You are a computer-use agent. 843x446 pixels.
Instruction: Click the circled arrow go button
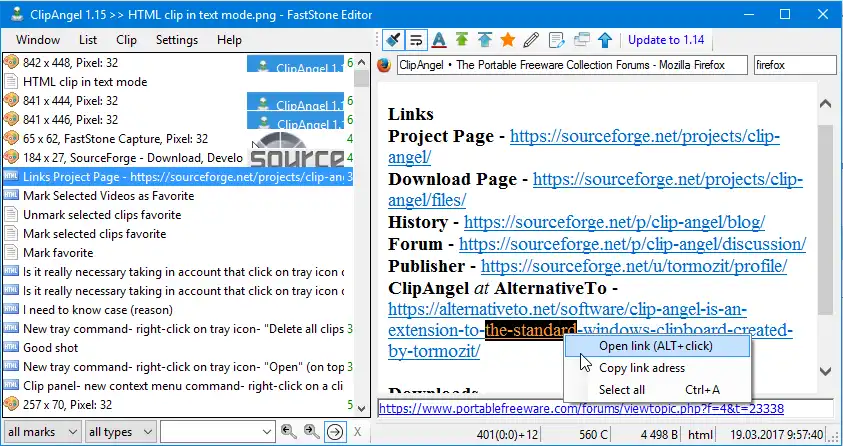pos(335,431)
